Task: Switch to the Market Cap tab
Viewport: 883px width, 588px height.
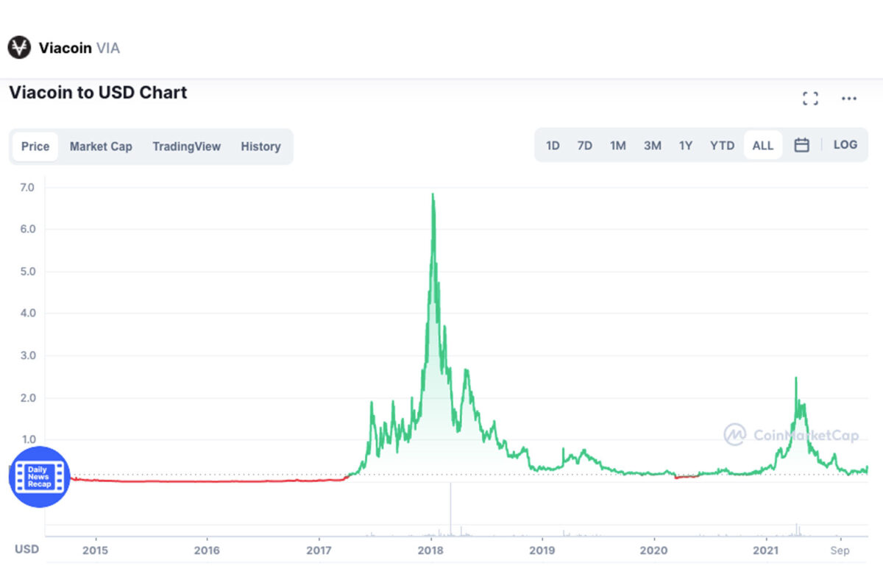Action: [x=101, y=146]
